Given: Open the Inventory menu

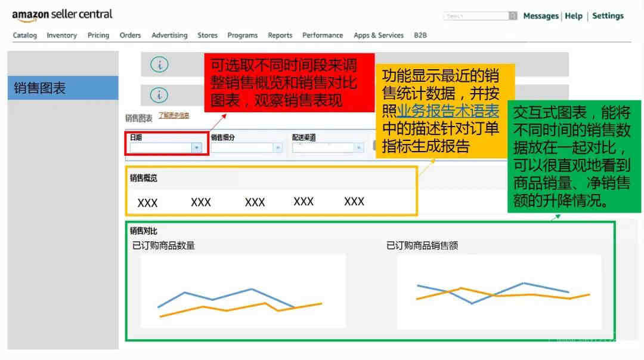Looking at the screenshot, I should pyautogui.click(x=61, y=35).
